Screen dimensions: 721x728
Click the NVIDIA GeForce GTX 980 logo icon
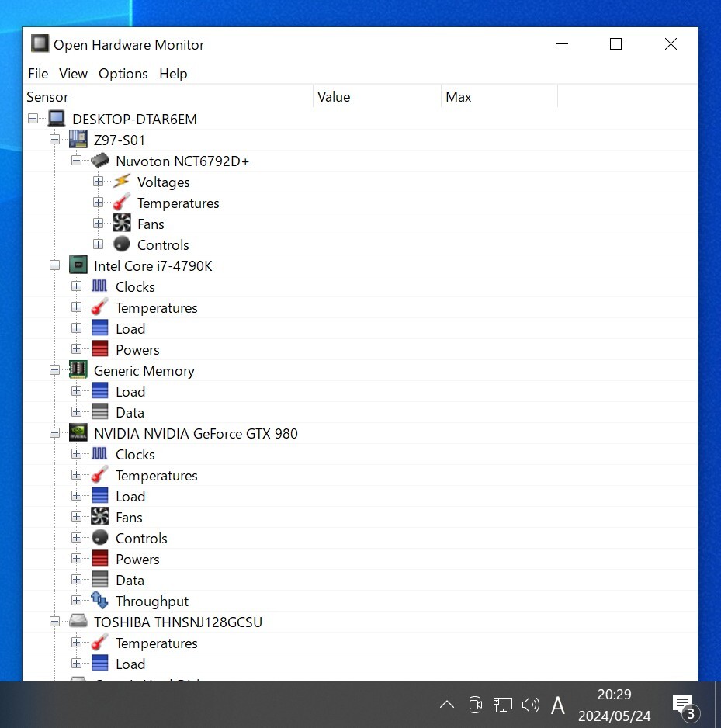[x=78, y=433]
